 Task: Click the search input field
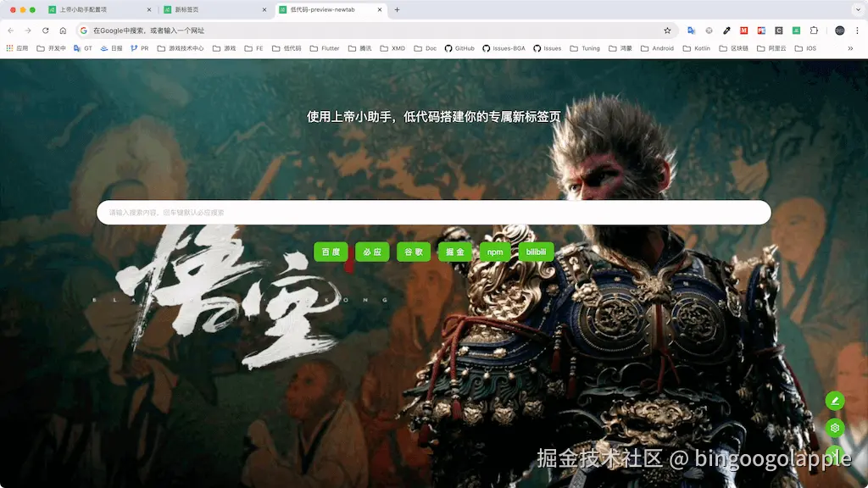pyautogui.click(x=434, y=212)
